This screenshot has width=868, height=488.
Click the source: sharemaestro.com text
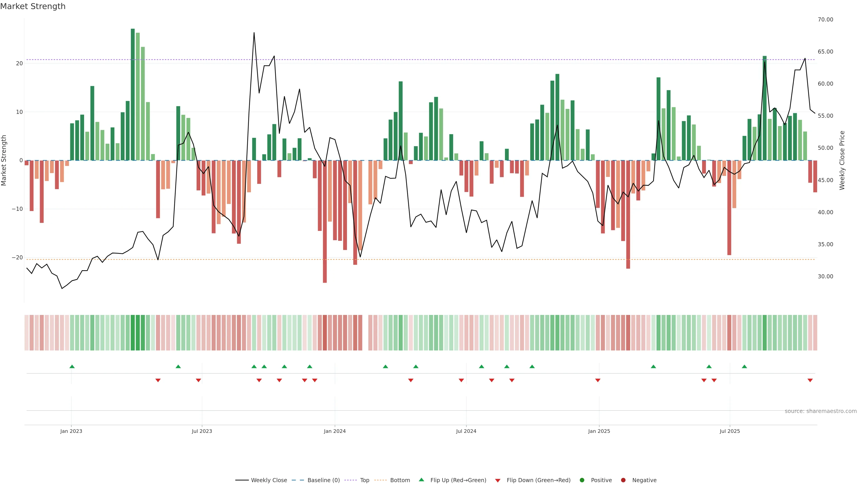[x=821, y=411]
